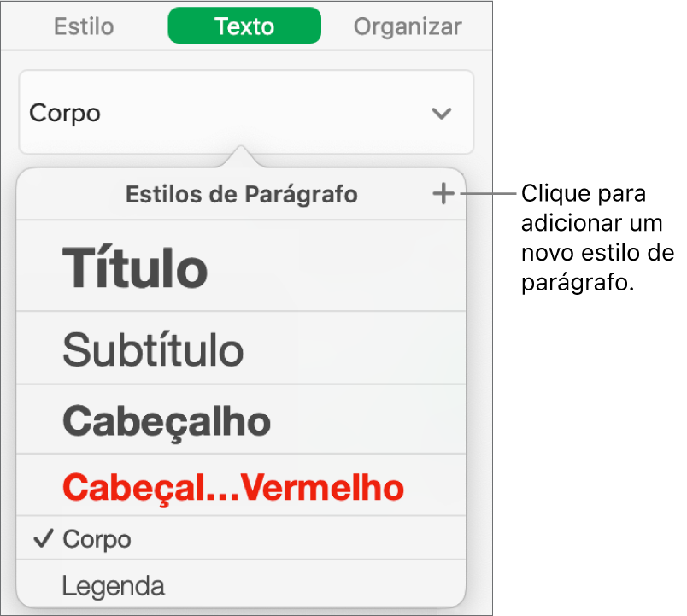Image resolution: width=687 pixels, height=616 pixels.
Task: Switch to the Estilo tab
Action: click(x=83, y=26)
